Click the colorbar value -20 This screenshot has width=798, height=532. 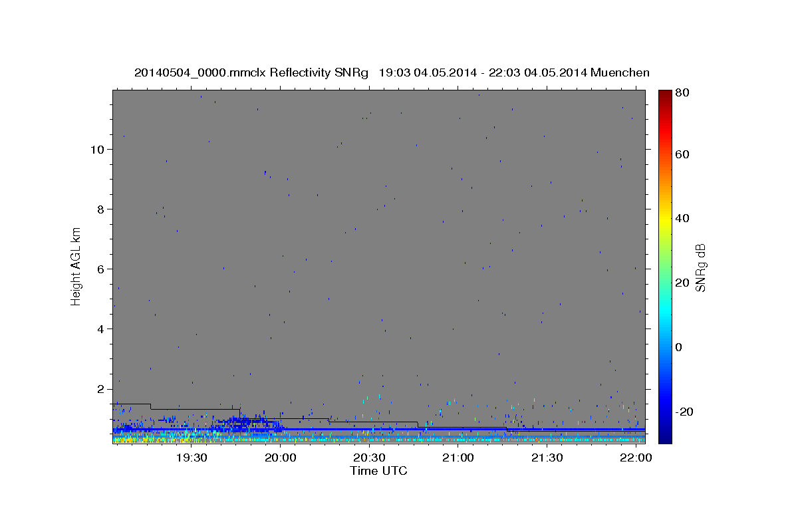pos(686,412)
